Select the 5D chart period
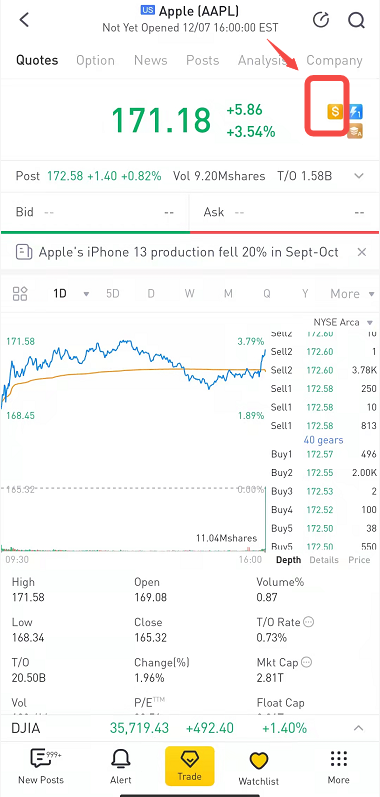Viewport: 380px width, 797px height. pos(112,293)
